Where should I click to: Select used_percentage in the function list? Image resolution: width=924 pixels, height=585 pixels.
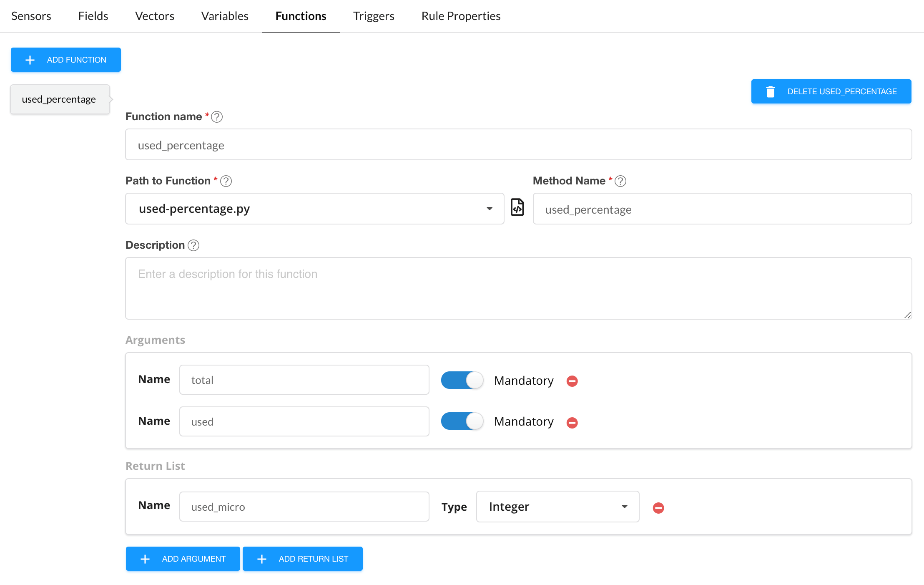click(x=60, y=99)
